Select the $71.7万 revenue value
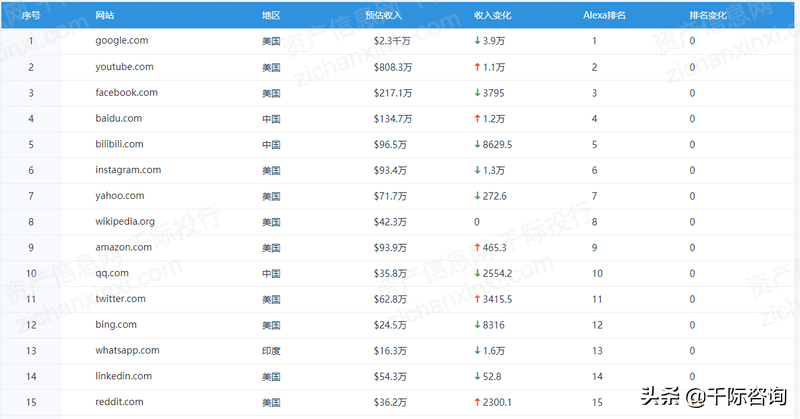This screenshot has height=419, width=800. point(390,196)
